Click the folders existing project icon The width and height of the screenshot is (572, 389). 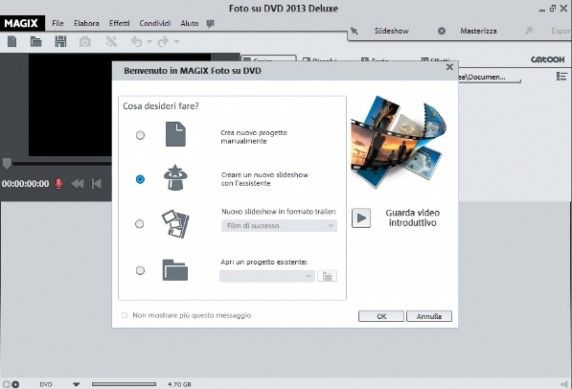pos(175,270)
